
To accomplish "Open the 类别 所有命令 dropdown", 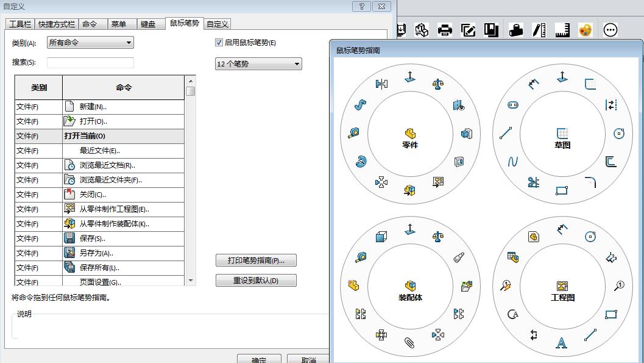I will click(x=90, y=42).
